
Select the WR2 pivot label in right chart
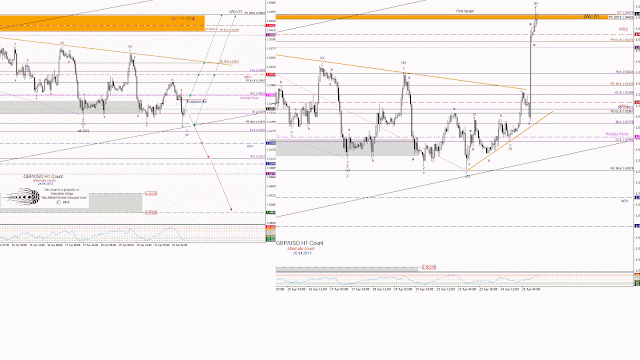click(x=623, y=29)
